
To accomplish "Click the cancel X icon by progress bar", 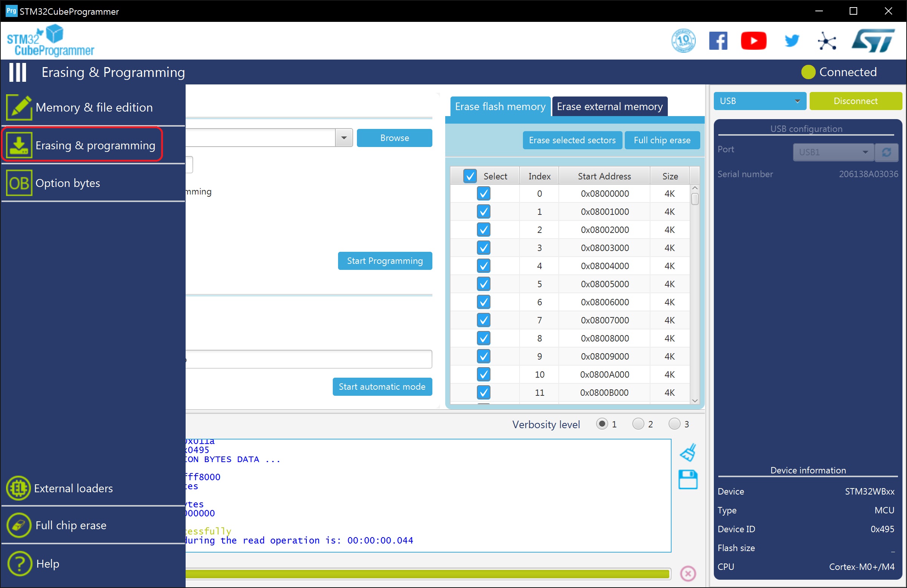I will [688, 574].
